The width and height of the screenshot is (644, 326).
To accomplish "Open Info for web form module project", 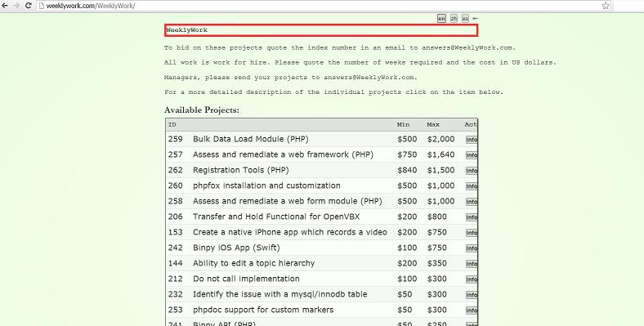I will tap(472, 202).
